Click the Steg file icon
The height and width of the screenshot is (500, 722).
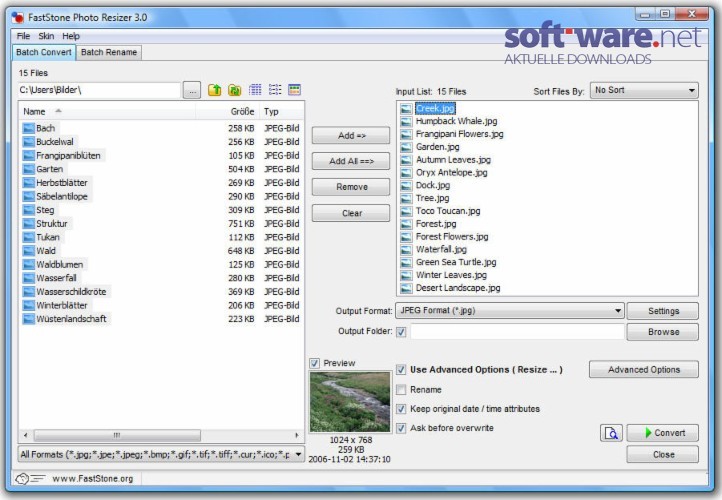tap(29, 210)
